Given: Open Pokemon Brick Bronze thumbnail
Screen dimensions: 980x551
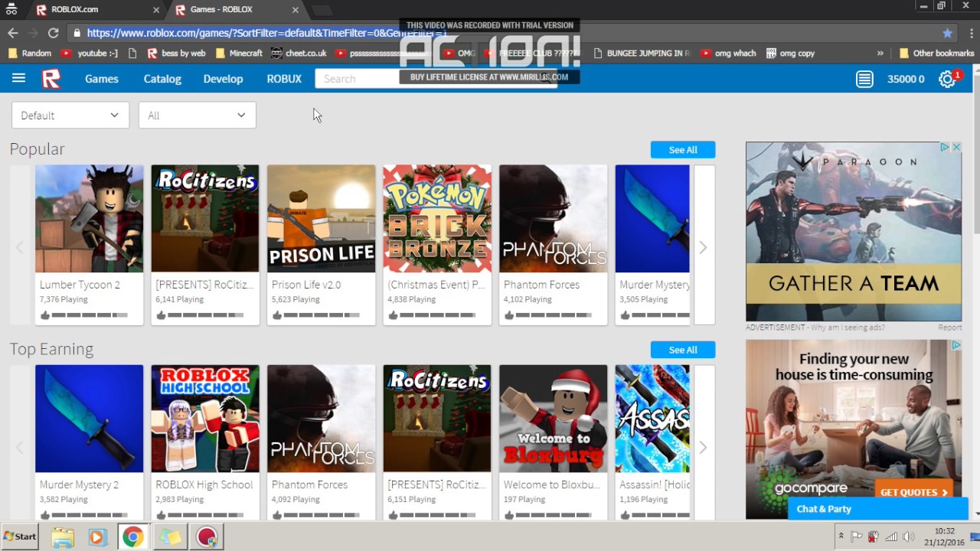Looking at the screenshot, I should click(437, 219).
